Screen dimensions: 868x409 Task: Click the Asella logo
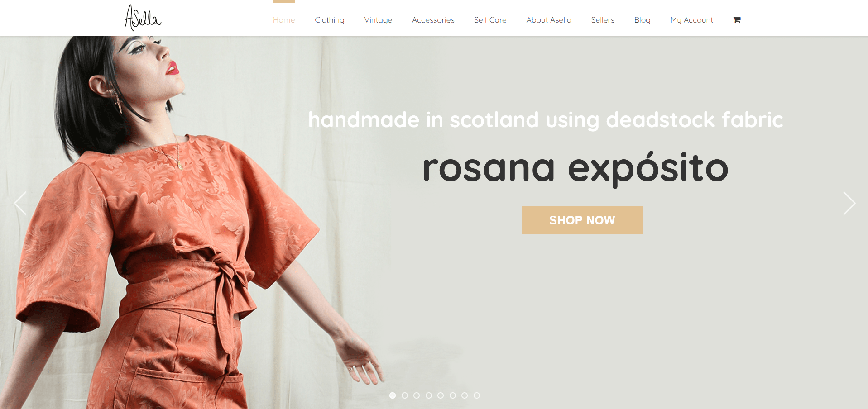143,18
